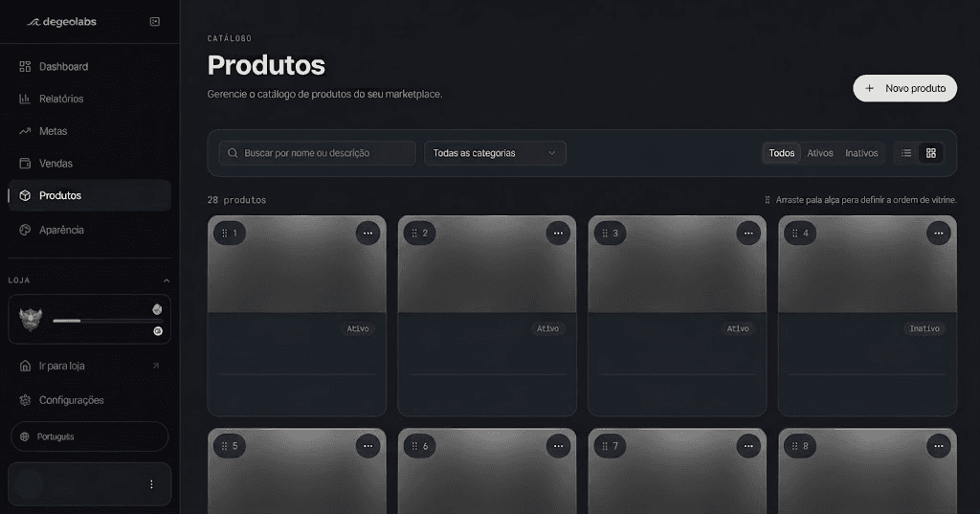Open the options menu on product card 1
This screenshot has width=980, height=514.
click(x=368, y=234)
